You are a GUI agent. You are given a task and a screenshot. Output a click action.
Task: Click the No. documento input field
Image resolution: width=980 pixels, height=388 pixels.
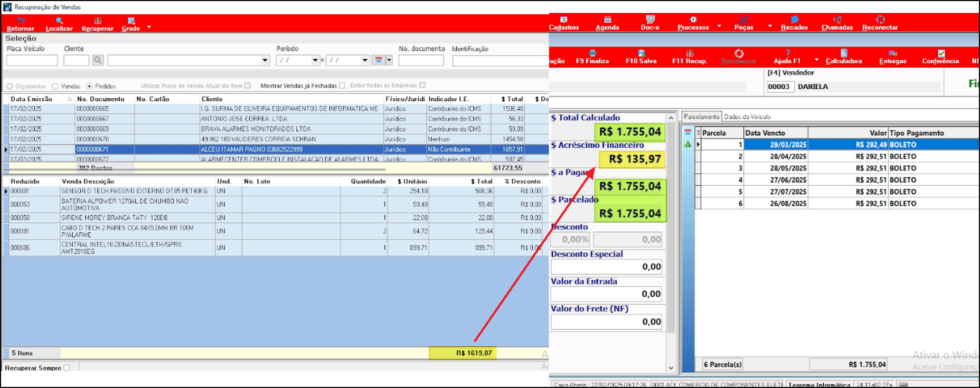point(421,60)
